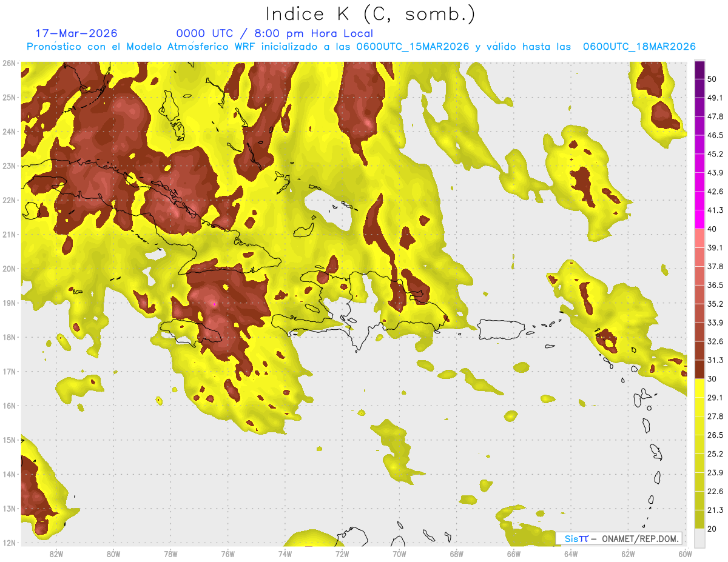Click the colorbar value label "41.3"
Image resolution: width=728 pixels, height=562 pixels.
tap(715, 210)
